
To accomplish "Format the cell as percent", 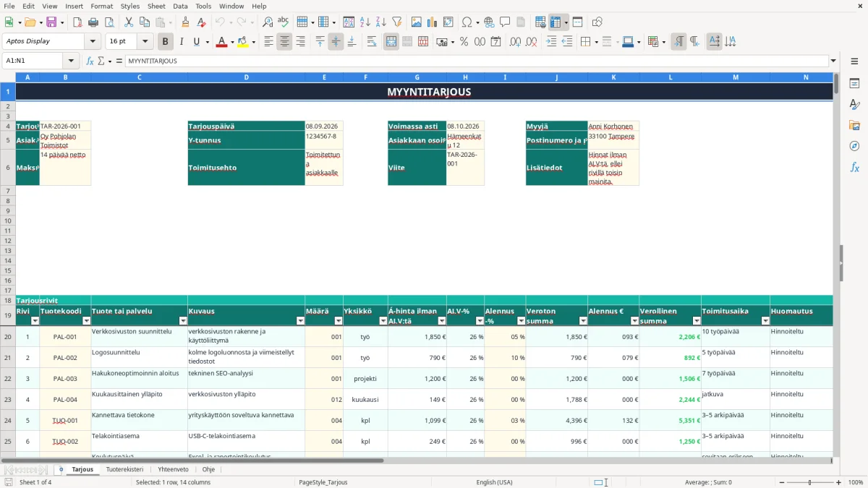I will pos(464,42).
